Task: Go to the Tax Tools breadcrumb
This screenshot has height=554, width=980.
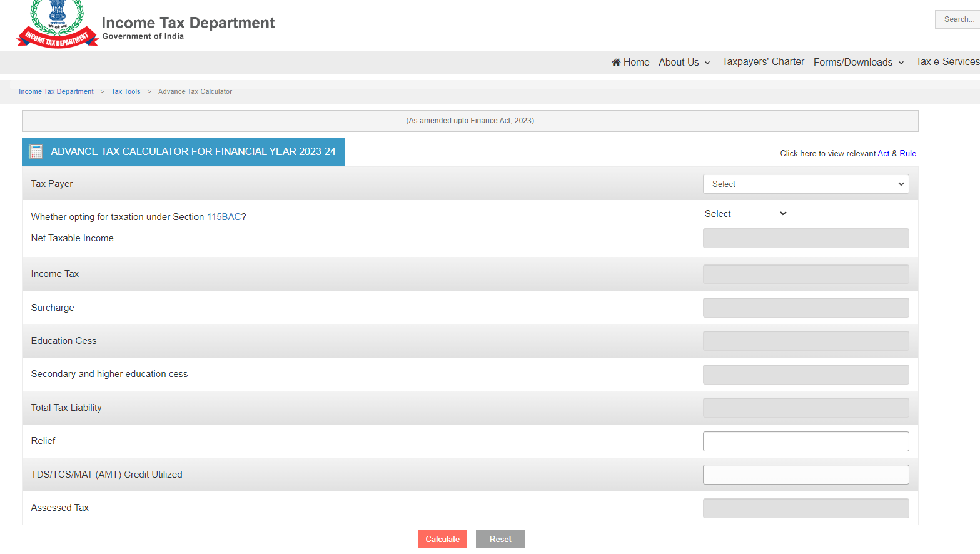Action: pyautogui.click(x=126, y=91)
